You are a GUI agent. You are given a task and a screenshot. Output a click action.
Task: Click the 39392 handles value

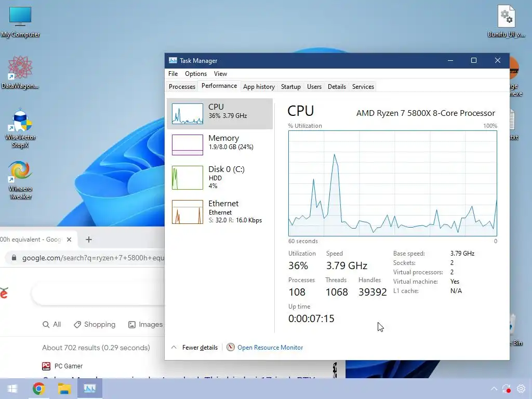[373, 292]
